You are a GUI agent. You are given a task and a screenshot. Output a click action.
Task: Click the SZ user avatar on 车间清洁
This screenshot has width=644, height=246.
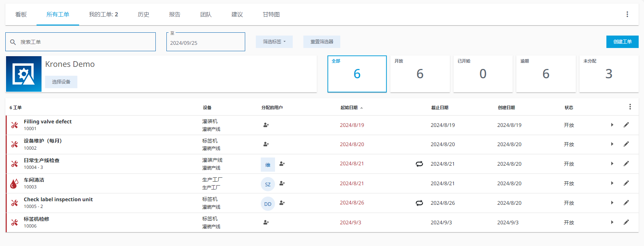pos(268,184)
